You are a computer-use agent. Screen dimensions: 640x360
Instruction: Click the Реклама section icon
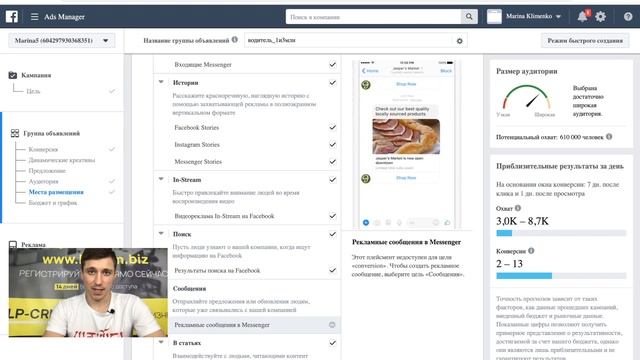point(13,244)
